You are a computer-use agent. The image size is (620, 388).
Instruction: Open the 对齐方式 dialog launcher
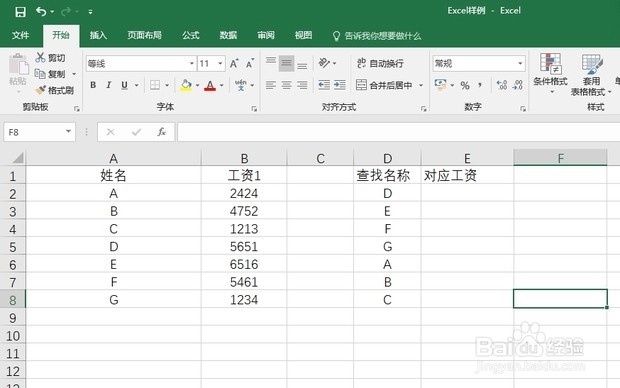click(x=423, y=108)
